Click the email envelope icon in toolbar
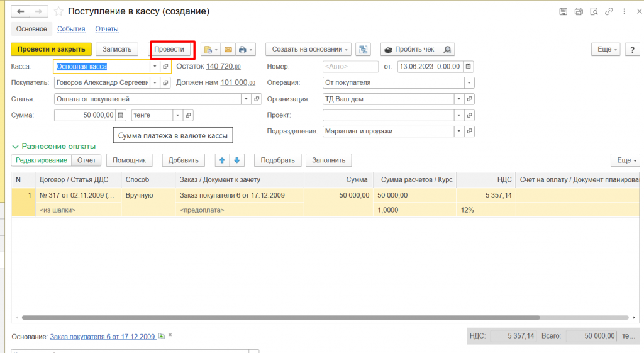The image size is (644, 353). click(x=228, y=50)
